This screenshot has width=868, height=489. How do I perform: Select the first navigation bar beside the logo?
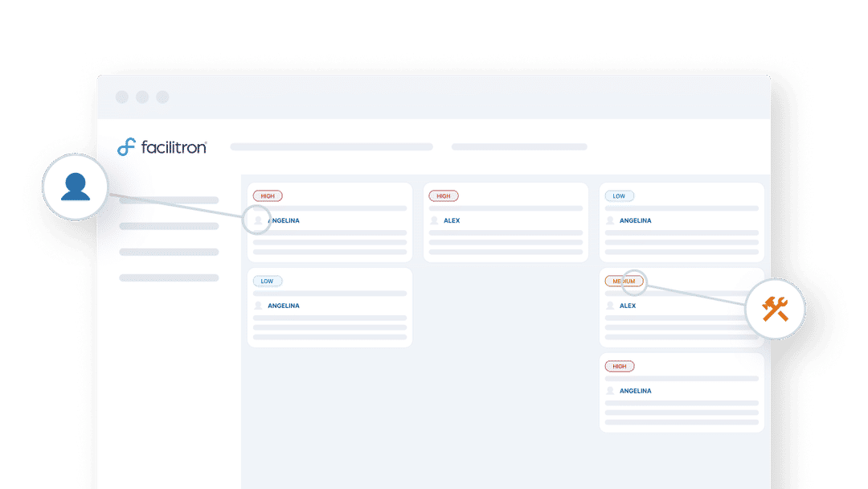[x=331, y=146]
